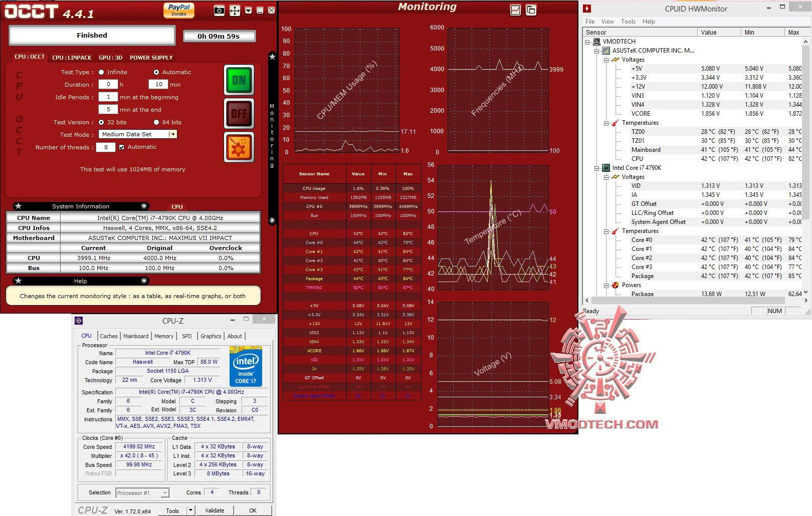The height and width of the screenshot is (516, 812).
Task: Click the HWMonitor scroll down arrow
Action: 806,293
